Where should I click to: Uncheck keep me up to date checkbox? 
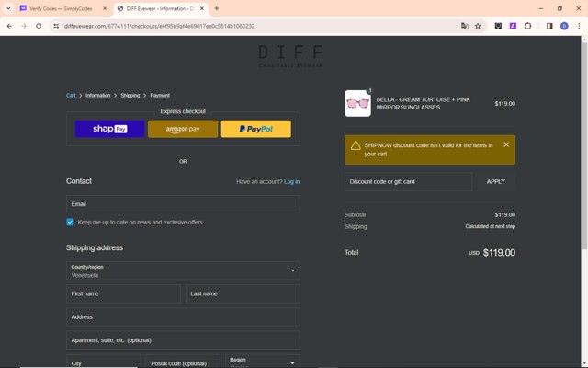tap(70, 222)
